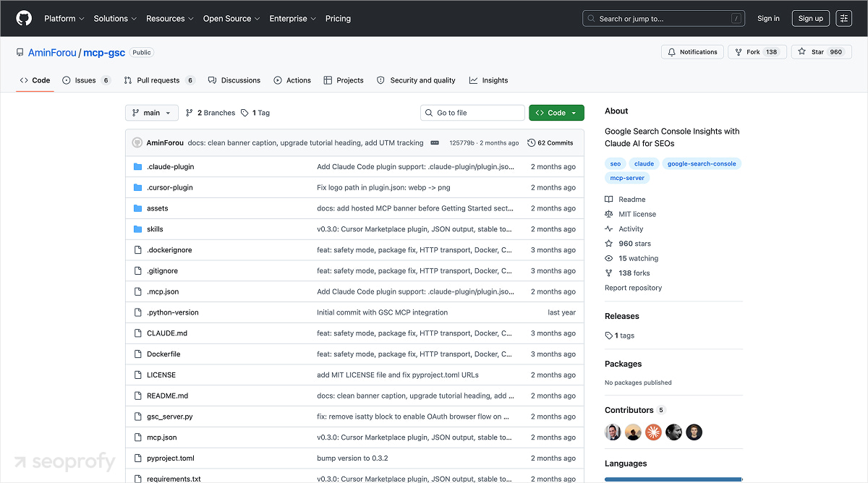The height and width of the screenshot is (483, 868).
Task: Focus the Go to file field
Action: pyautogui.click(x=472, y=113)
